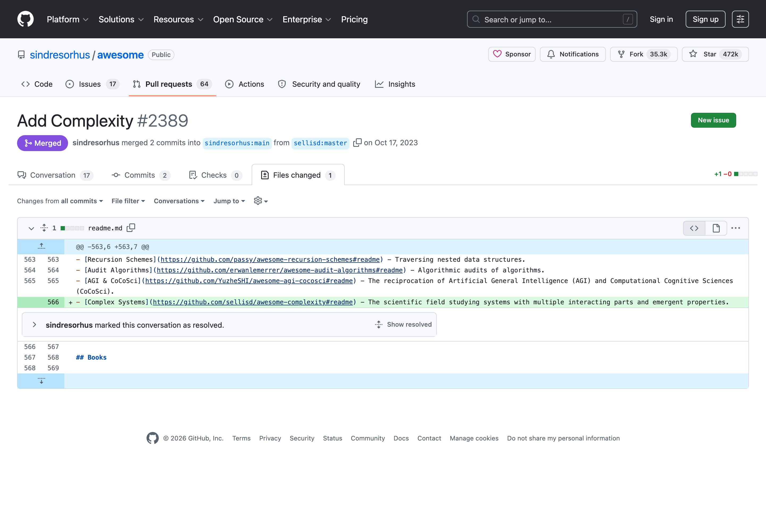This screenshot has height=532, width=766.
Task: Copy the readme.md file path
Action: pyautogui.click(x=131, y=228)
